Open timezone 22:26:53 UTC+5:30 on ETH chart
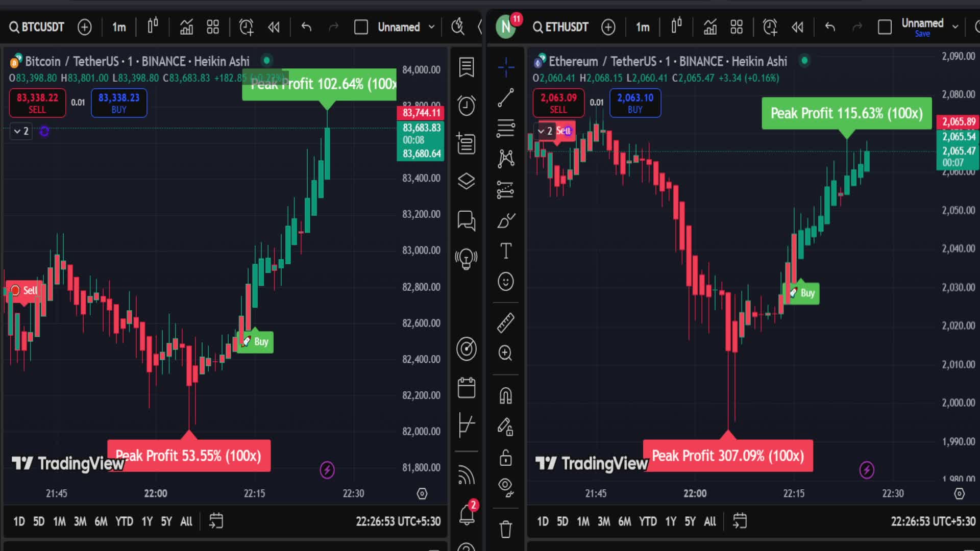Viewport: 980px width, 551px height. [x=933, y=521]
